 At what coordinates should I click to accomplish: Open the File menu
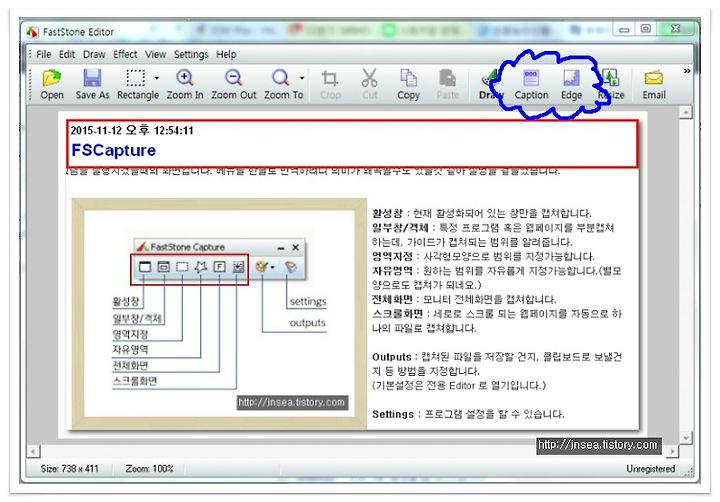44,54
